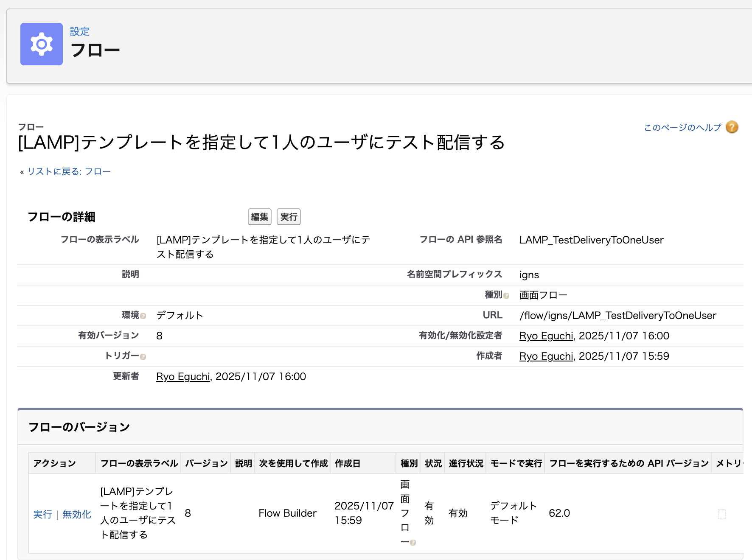Click help icon next to トリガー label
Image resolution: width=752 pixels, height=560 pixels.
[x=143, y=357]
